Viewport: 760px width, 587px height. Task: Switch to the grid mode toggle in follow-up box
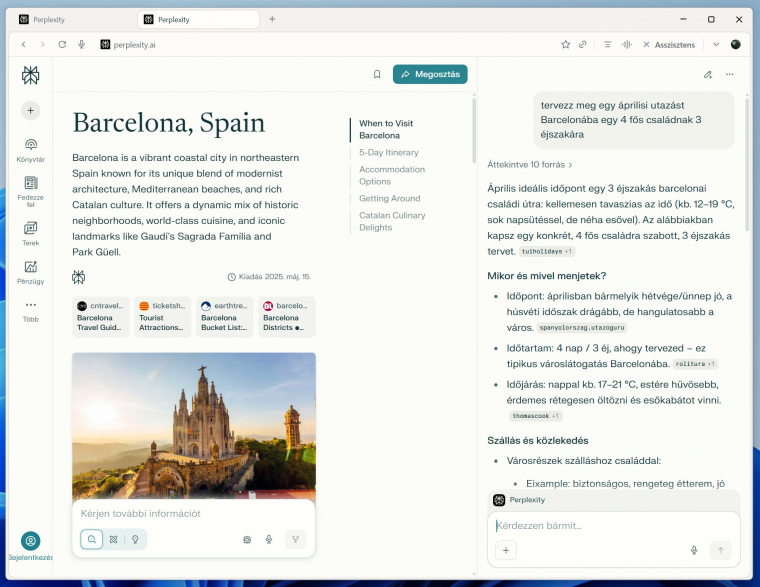click(113, 539)
